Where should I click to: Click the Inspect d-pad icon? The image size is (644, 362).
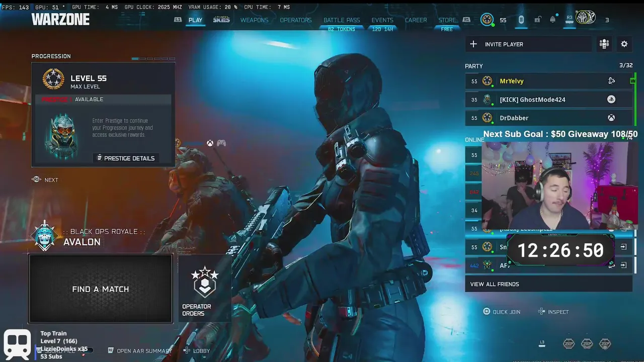541,312
